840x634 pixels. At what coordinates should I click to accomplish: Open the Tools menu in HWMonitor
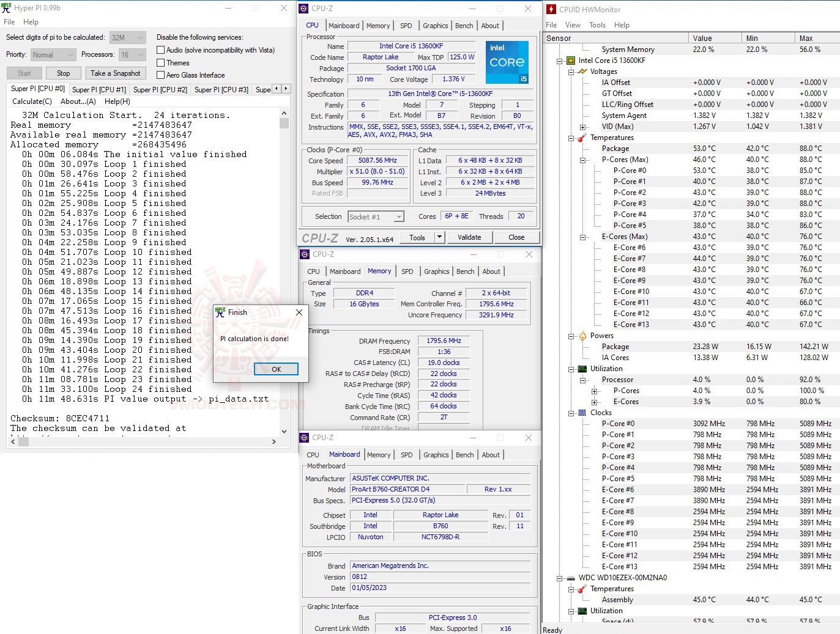(x=597, y=25)
